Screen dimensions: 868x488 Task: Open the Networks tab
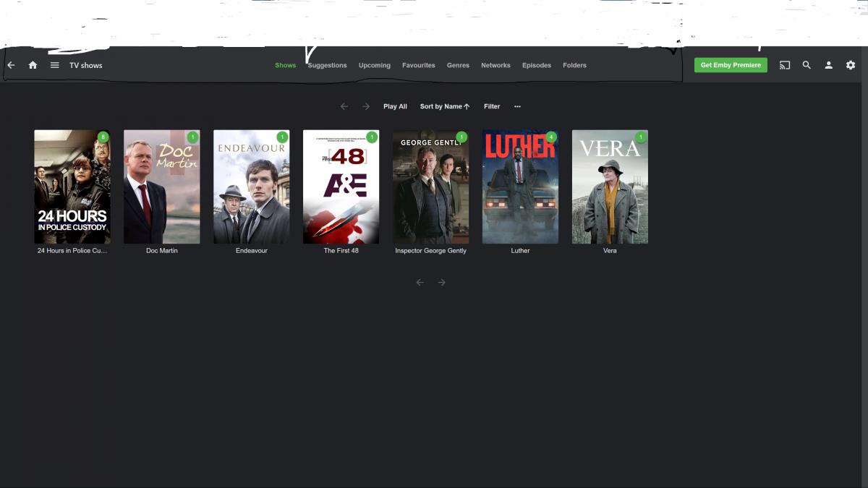tap(495, 65)
